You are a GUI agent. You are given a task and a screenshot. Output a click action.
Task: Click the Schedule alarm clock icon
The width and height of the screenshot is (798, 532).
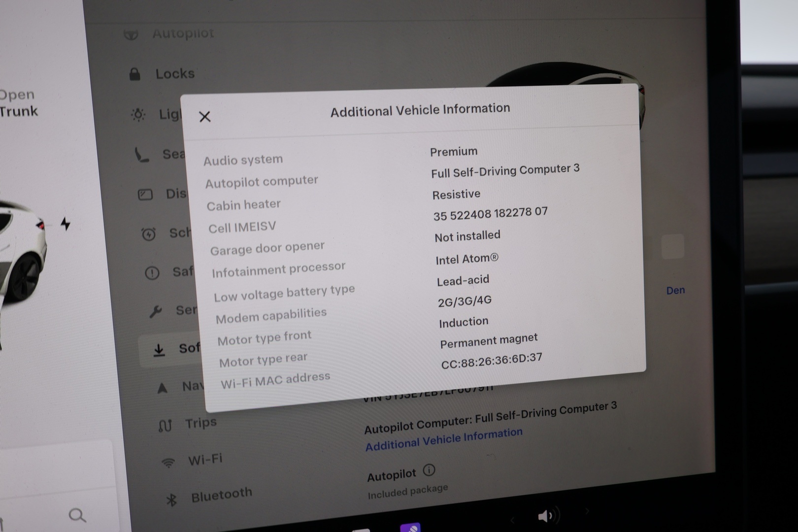click(148, 234)
